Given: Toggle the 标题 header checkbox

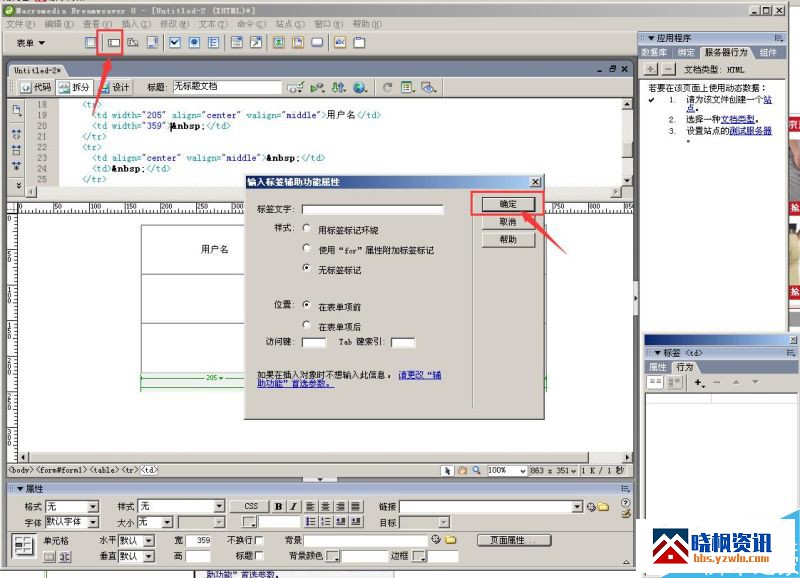Looking at the screenshot, I should coord(259,556).
